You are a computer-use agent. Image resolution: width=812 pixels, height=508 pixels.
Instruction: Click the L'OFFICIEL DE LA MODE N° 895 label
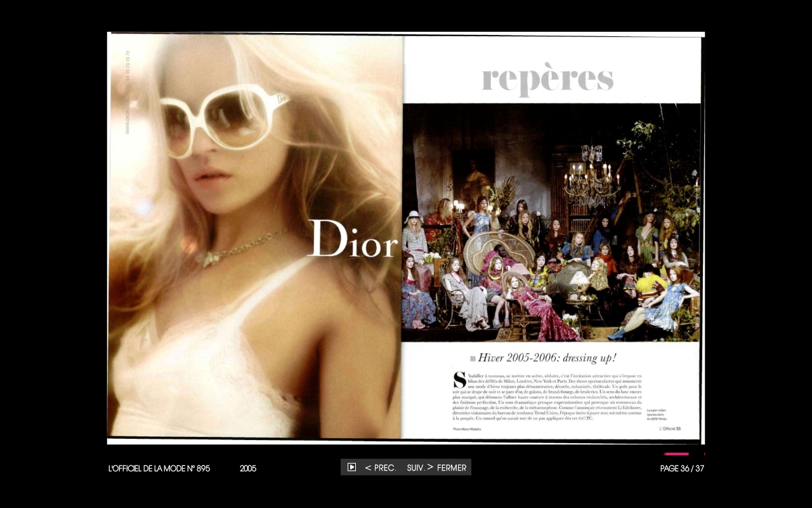coord(159,469)
